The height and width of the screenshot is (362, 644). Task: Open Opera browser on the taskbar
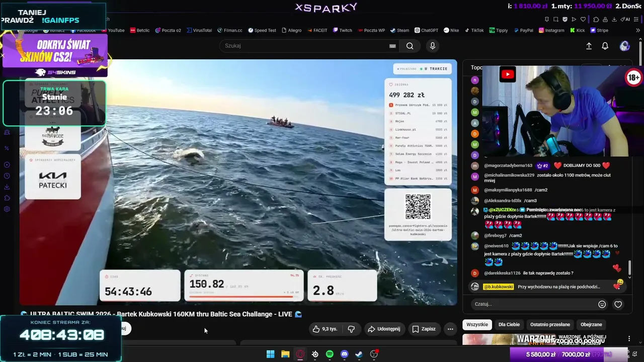[x=300, y=354]
